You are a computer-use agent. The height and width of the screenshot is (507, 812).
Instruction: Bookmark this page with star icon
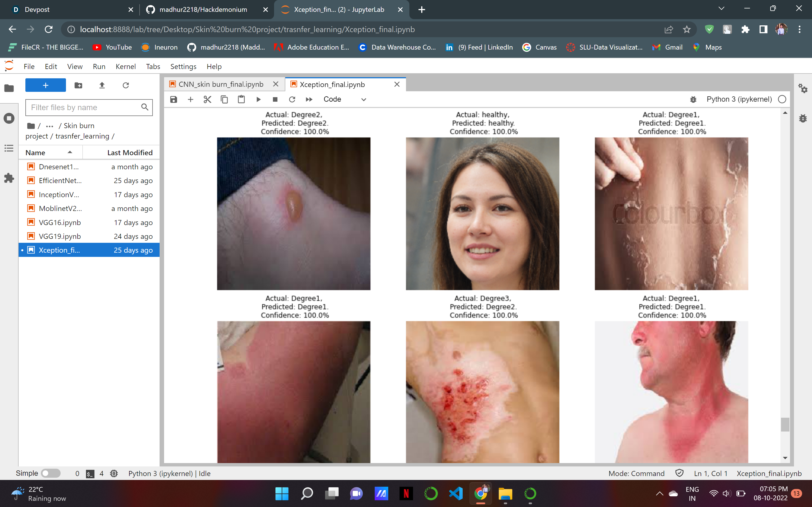[x=687, y=30]
